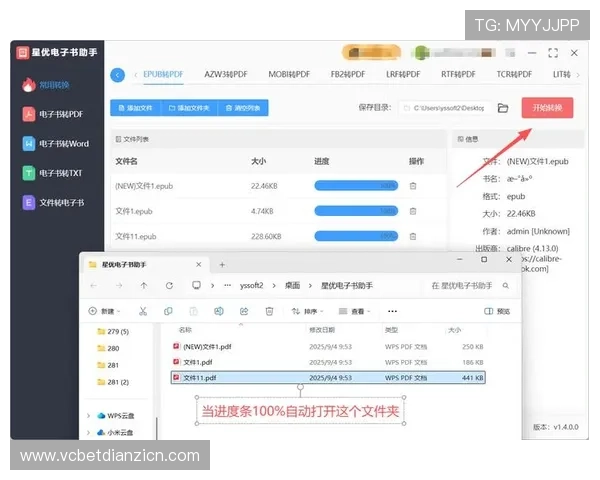
Task: Go up one folder level in Explorer
Action: [144, 285]
